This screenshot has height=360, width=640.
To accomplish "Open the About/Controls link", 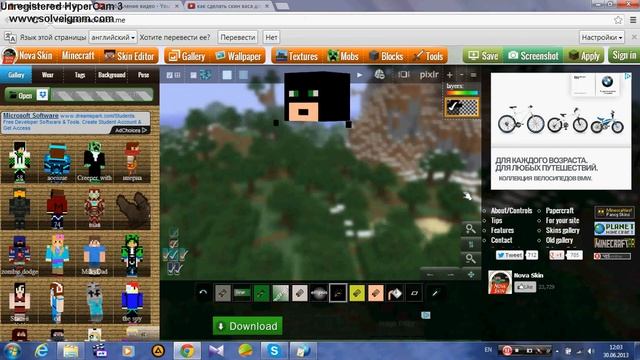I will click(511, 211).
